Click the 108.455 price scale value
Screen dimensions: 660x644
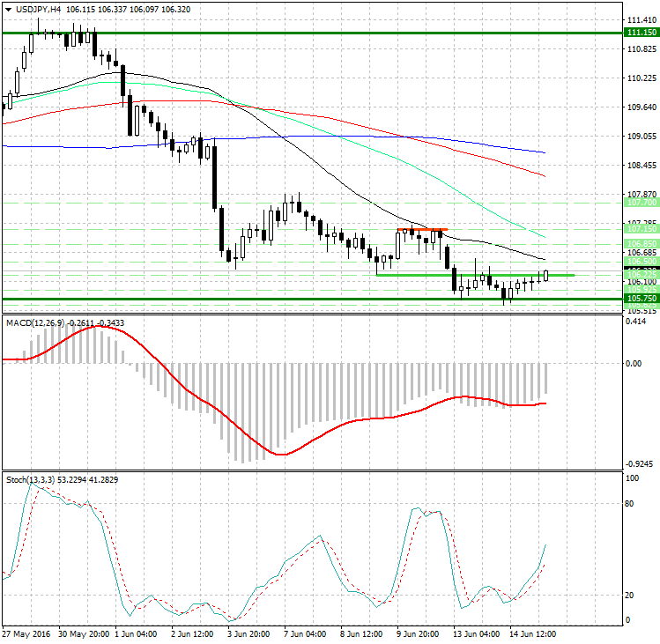coord(641,165)
